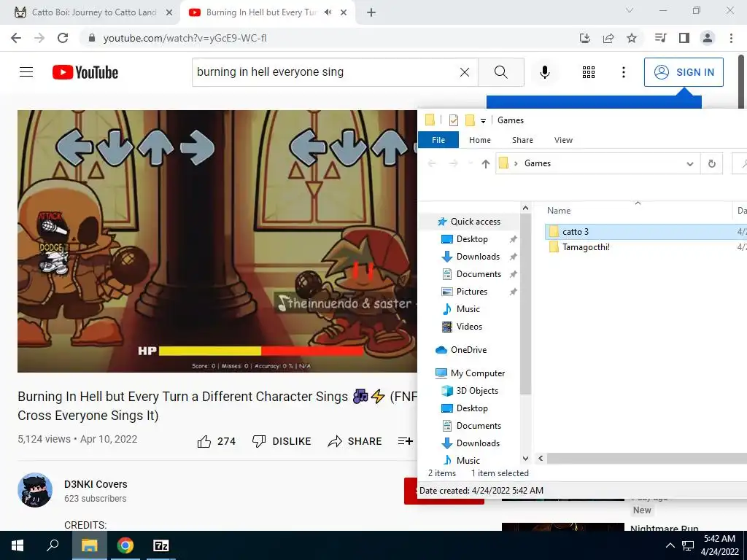Open the Share ribbon tab in explorer
This screenshot has width=747, height=560.
point(522,140)
